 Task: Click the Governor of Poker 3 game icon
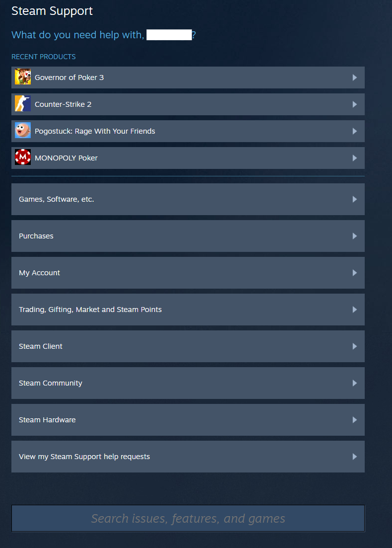[x=22, y=77]
